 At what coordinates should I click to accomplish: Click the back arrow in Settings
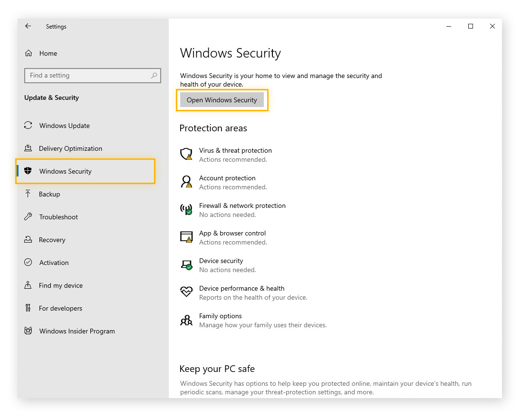point(28,26)
